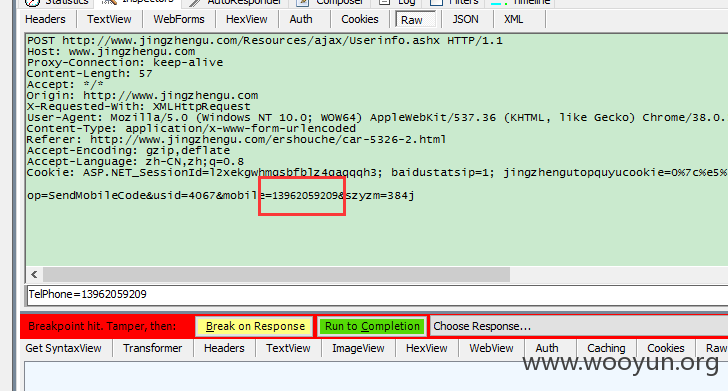
Task: Switch to the request Cookies tab
Action: coord(360,20)
